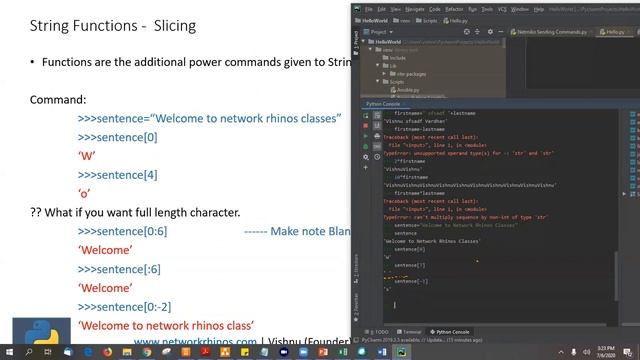Image resolution: width=640 pixels, height=360 pixels.
Task: Switch to Netmiko Sending Commands.py editor tab
Action: 549,32
